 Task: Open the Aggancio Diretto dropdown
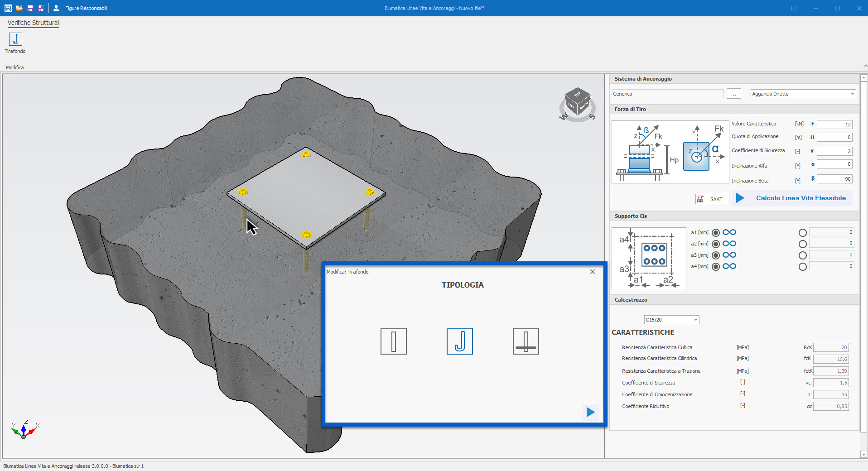(852, 94)
